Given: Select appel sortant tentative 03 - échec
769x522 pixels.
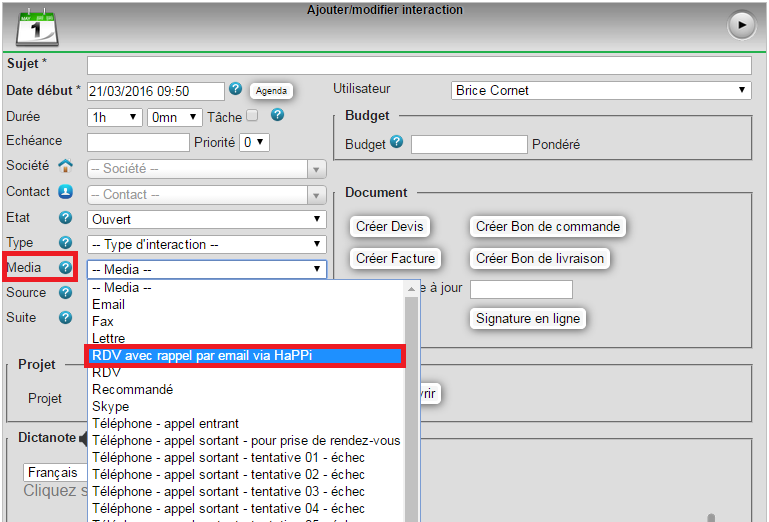Looking at the screenshot, I should tap(246, 491).
